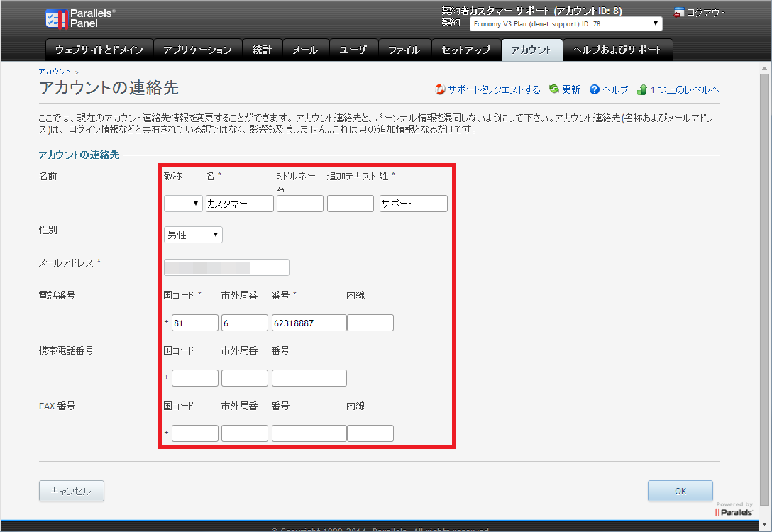Click the メールアドレス input field
The image size is (772, 532).
click(x=226, y=267)
